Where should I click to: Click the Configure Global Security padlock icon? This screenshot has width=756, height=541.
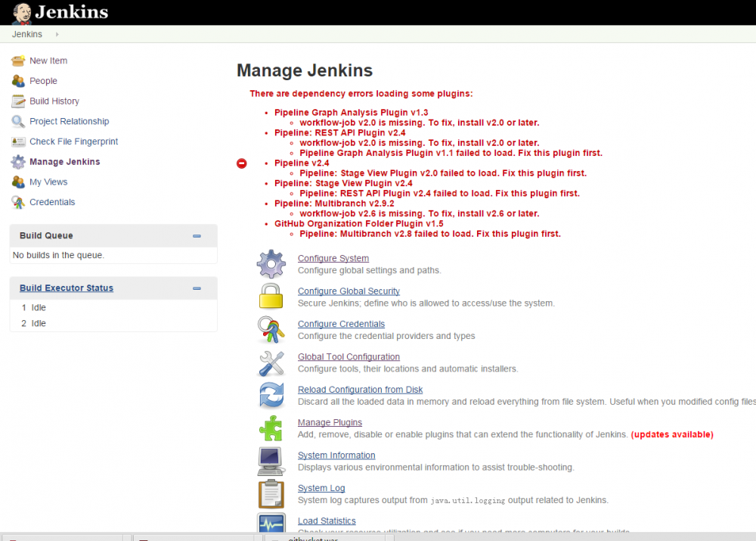coord(271,297)
